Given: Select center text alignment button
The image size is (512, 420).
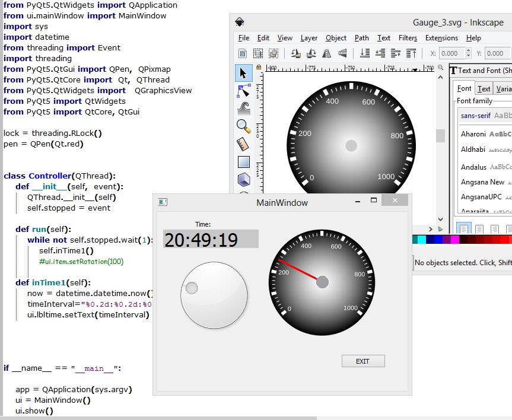Looking at the screenshot, I should [x=479, y=228].
